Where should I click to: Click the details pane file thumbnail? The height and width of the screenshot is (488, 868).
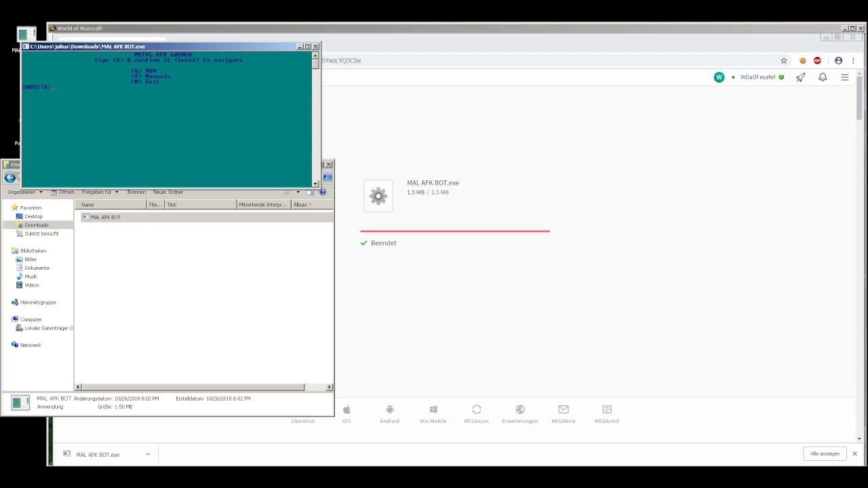[x=20, y=403]
